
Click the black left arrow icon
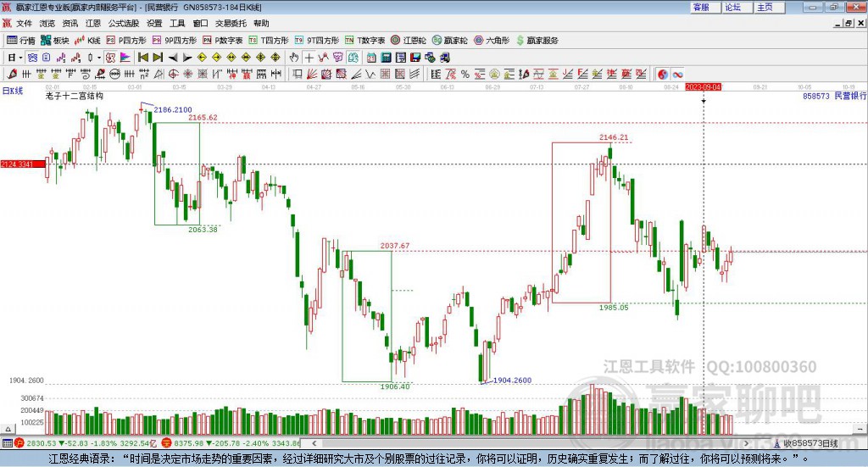tap(173, 58)
